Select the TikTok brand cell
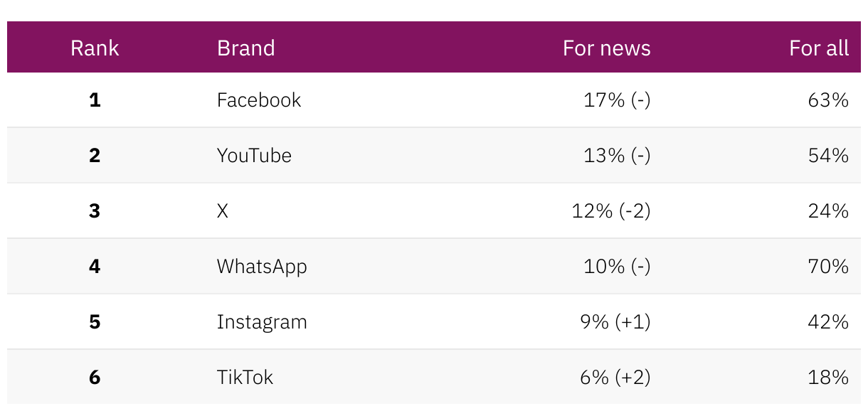Viewport: 868px width, 411px height. (245, 378)
